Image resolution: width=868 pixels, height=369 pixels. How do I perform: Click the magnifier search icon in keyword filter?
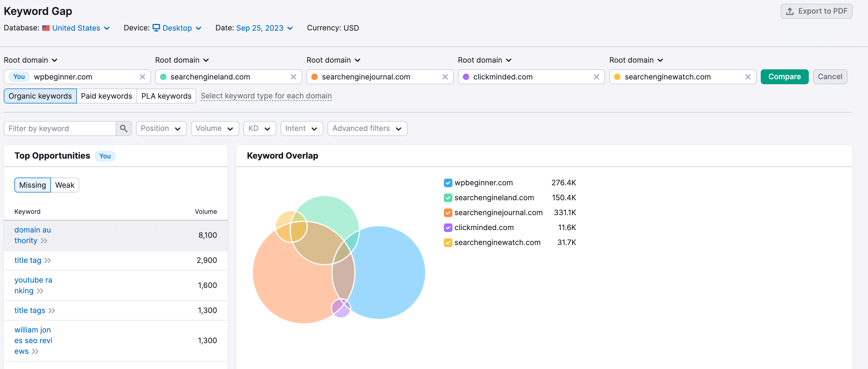click(124, 129)
